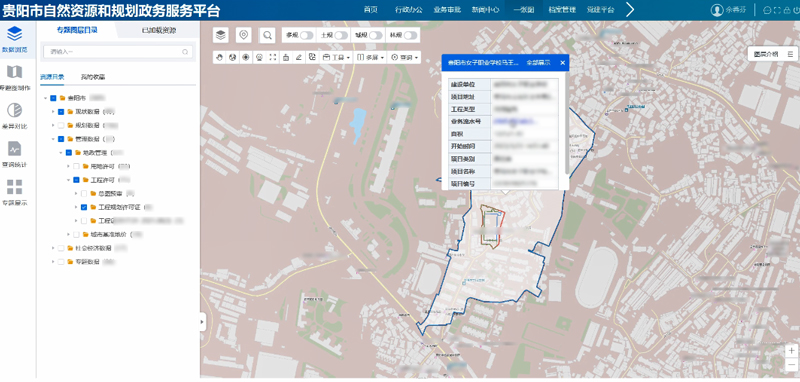Uncheck the 工程规划许可证 layer checkbox
The image size is (800, 382).
pos(84,207)
